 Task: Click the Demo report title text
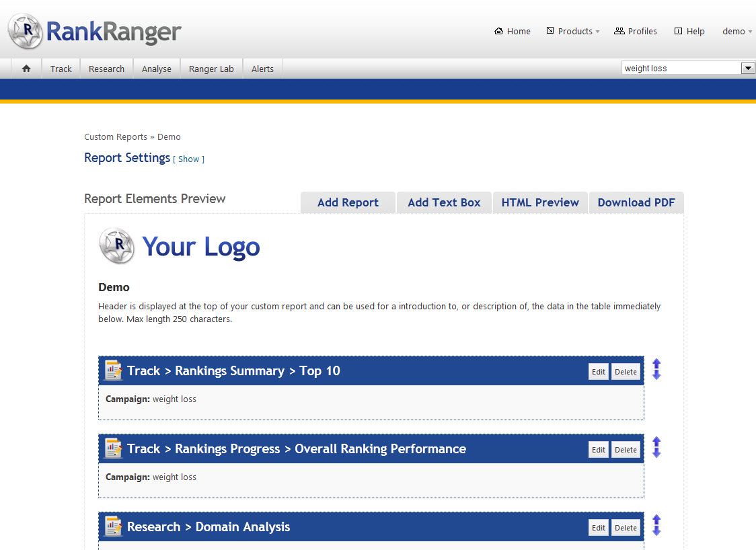pos(114,287)
